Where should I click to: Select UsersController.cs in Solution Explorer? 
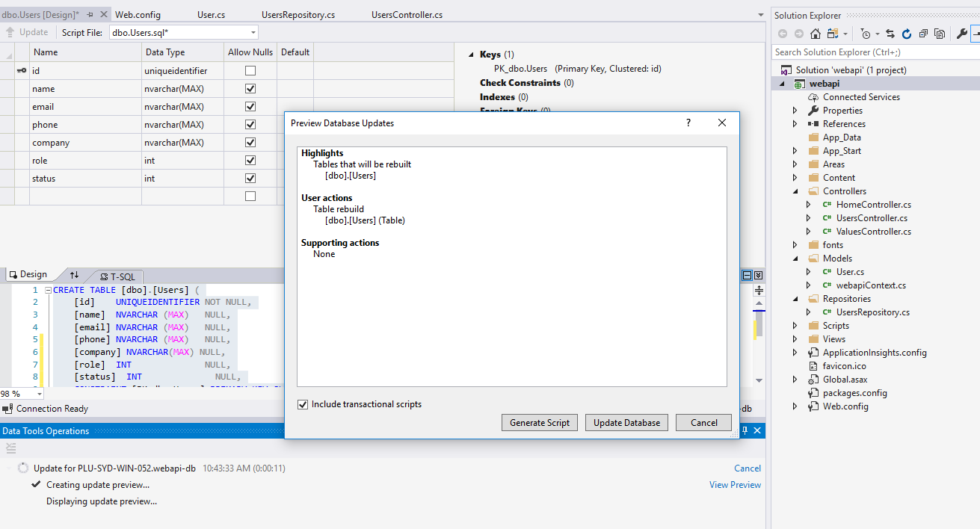tap(872, 218)
